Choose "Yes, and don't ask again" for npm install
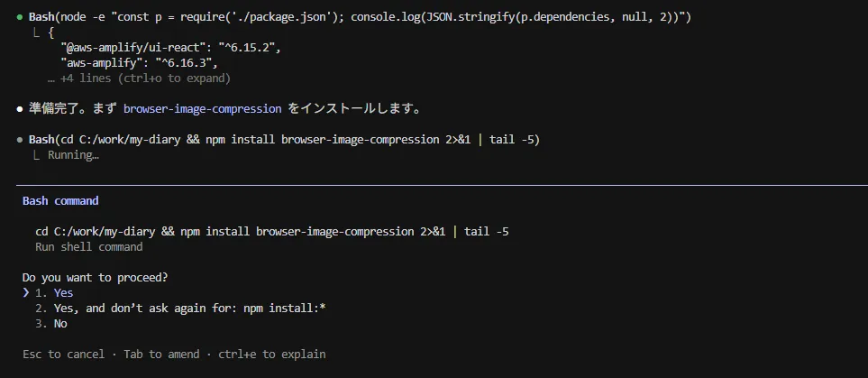Image resolution: width=868 pixels, height=378 pixels. tap(180, 308)
